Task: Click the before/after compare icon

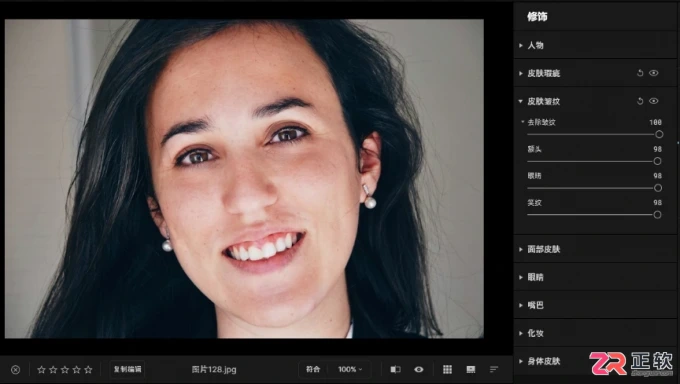Action: 395,369
